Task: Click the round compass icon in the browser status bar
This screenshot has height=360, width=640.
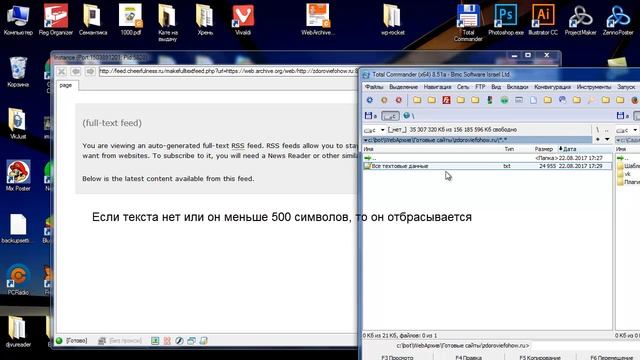Action: (179, 341)
